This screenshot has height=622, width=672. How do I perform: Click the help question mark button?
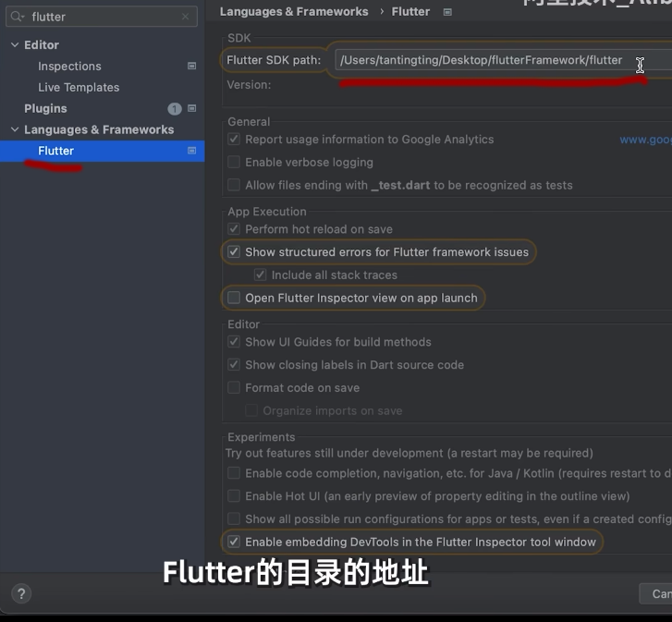coord(21,593)
